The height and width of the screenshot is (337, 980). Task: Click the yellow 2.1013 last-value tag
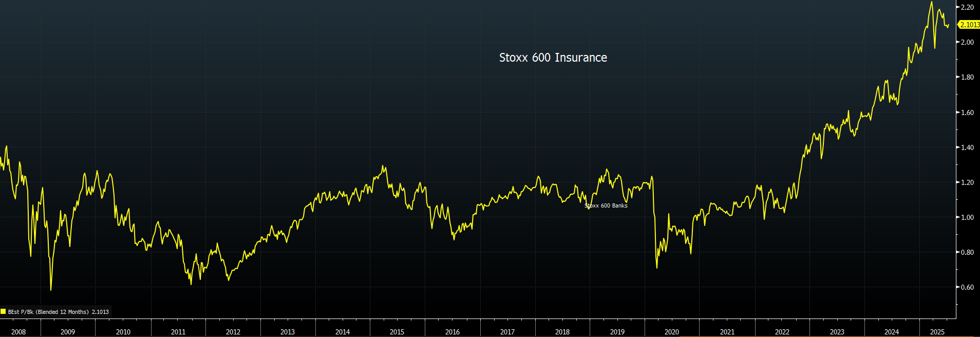point(970,25)
